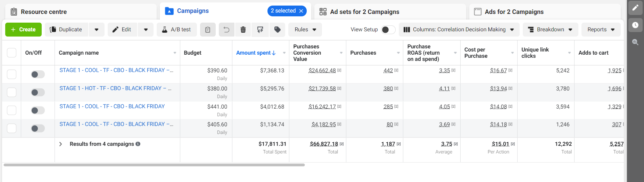Check the box for the $7,368.13 campaign row
The image size is (644, 182).
pos(11,74)
